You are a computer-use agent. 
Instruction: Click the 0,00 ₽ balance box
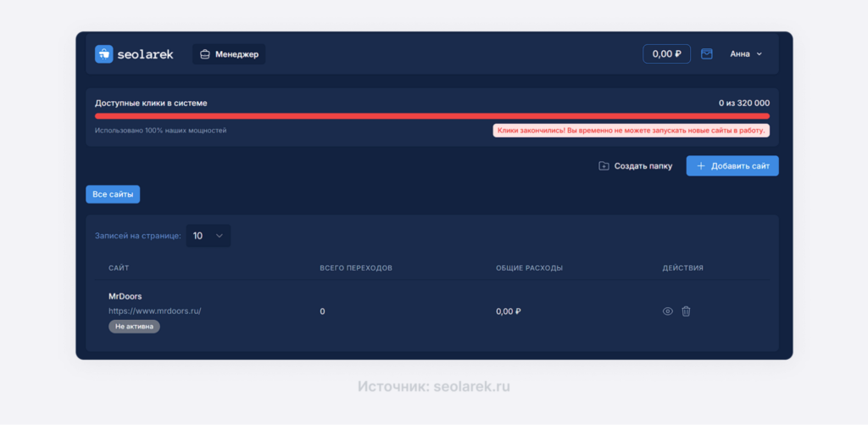coord(666,53)
